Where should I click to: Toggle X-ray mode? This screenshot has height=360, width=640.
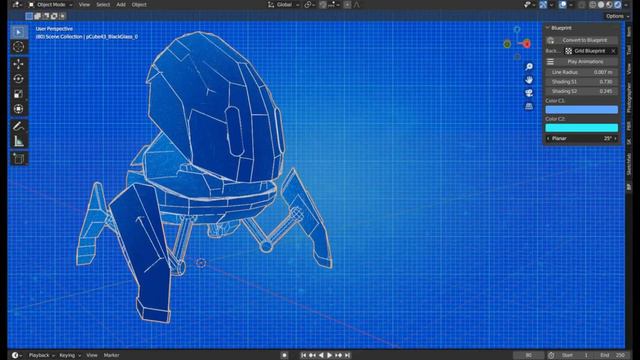click(582, 4)
